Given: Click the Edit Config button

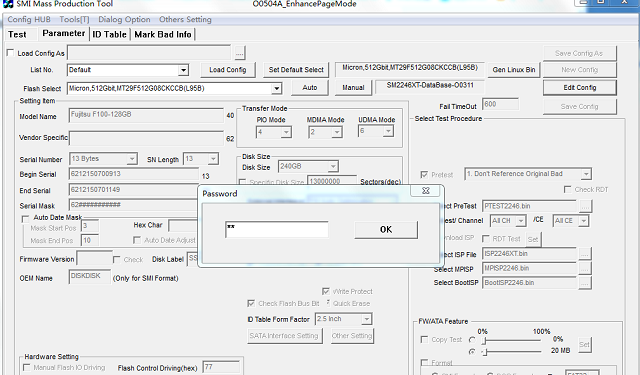Looking at the screenshot, I should tap(580, 87).
